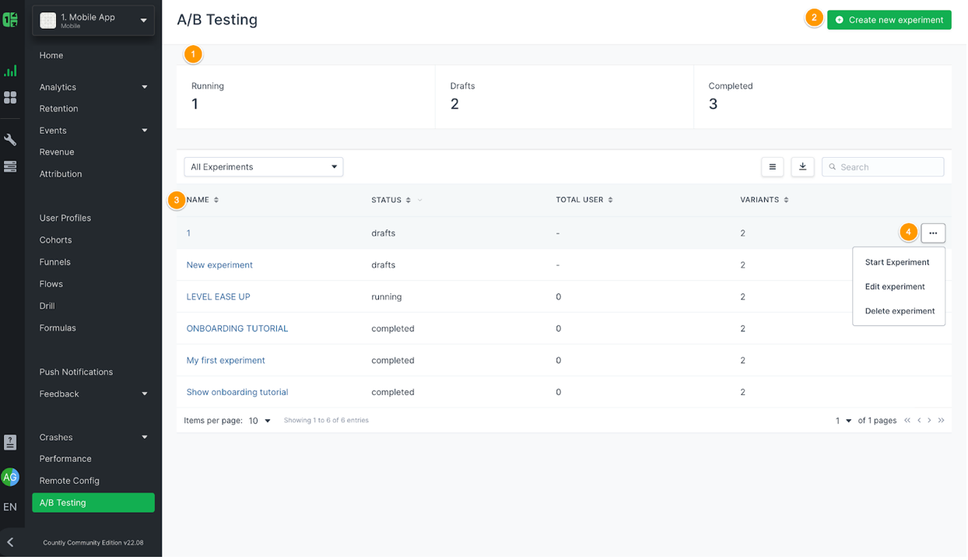Open the All Experiments filter dropdown
Screen dimensions: 968x560
pyautogui.click(x=264, y=167)
